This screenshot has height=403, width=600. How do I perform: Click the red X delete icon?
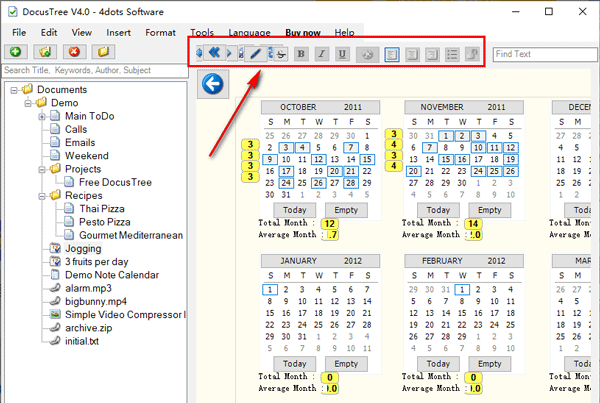(x=74, y=51)
